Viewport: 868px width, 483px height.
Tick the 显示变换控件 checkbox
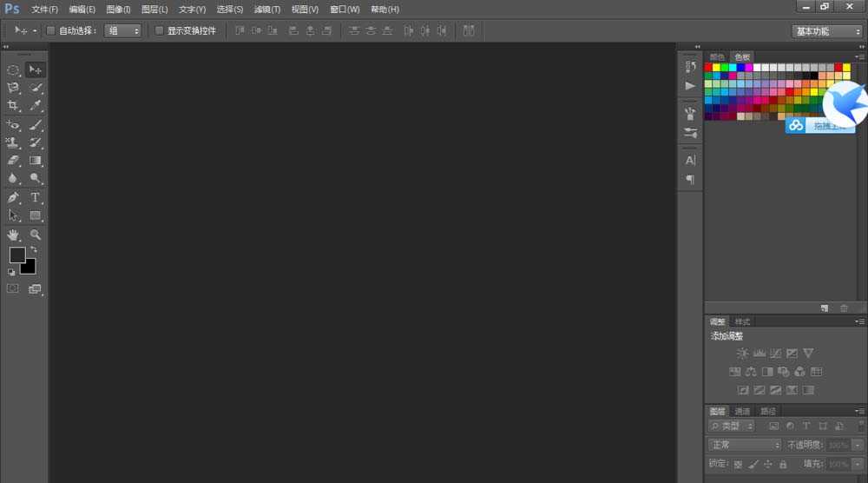click(159, 30)
